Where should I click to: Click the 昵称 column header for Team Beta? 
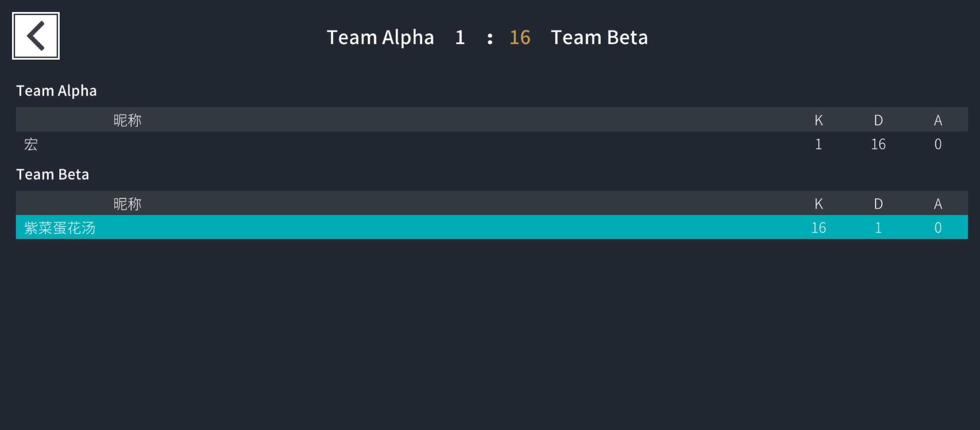coord(127,203)
